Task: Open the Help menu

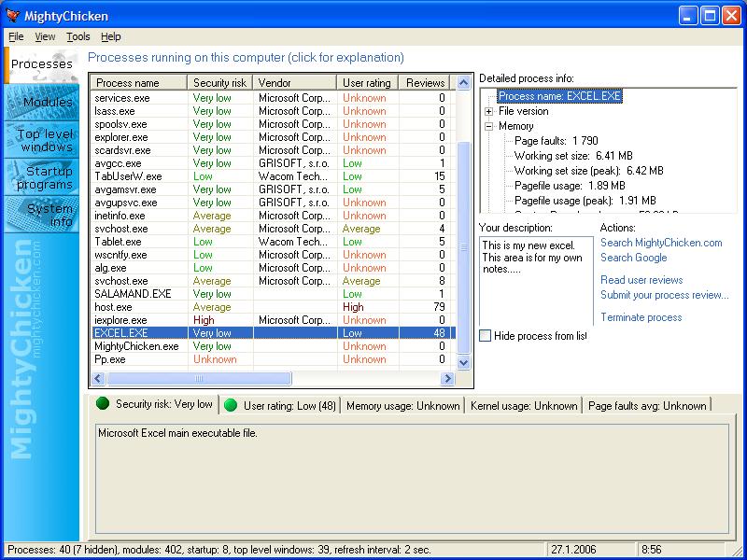Action: [x=111, y=36]
